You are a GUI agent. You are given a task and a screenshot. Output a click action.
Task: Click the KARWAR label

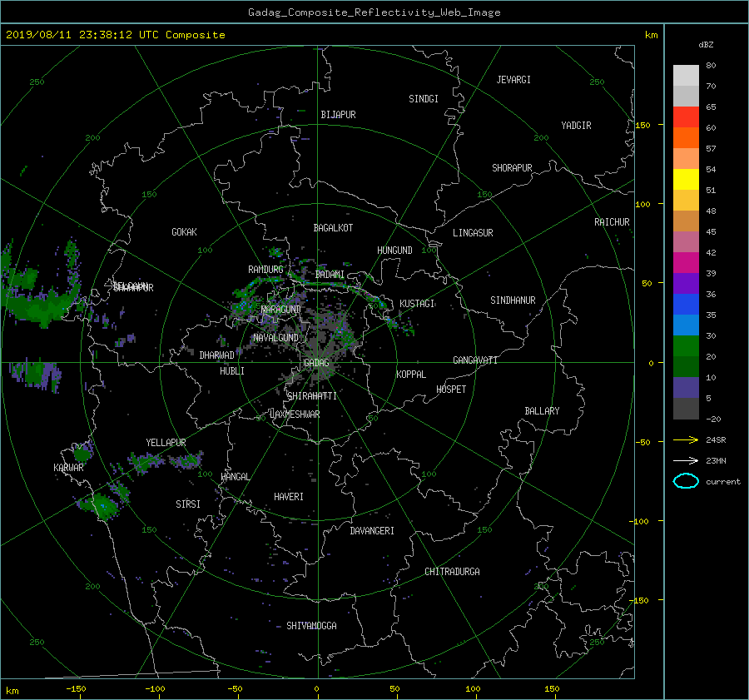68,468
